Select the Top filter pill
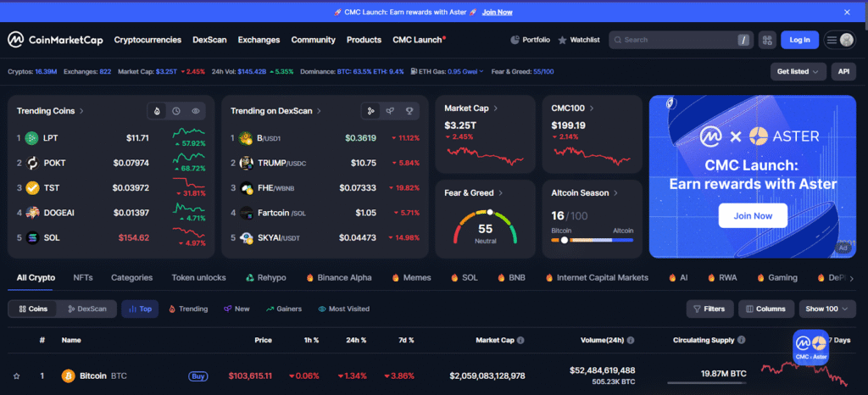The width and height of the screenshot is (868, 395). [x=140, y=309]
